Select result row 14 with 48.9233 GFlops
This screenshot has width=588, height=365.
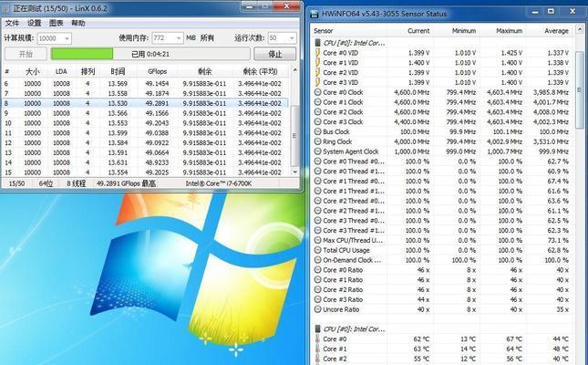tap(146, 162)
